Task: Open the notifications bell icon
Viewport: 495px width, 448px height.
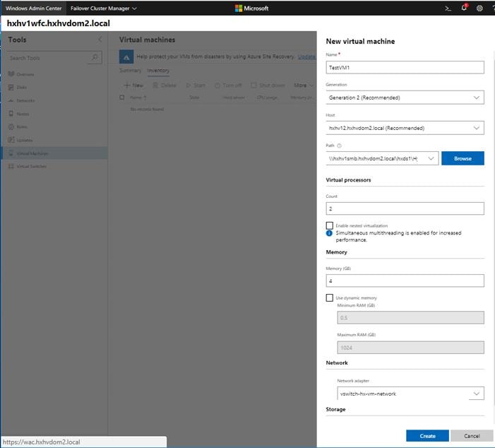Action: point(464,8)
